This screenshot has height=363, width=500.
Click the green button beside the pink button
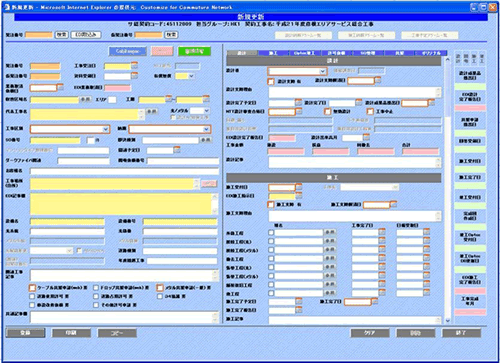pyautogui.click(x=194, y=51)
